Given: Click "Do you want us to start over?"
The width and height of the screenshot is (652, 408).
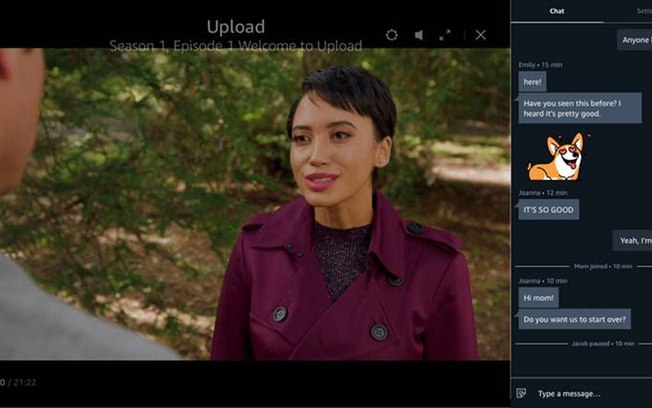Looking at the screenshot, I should (x=574, y=319).
